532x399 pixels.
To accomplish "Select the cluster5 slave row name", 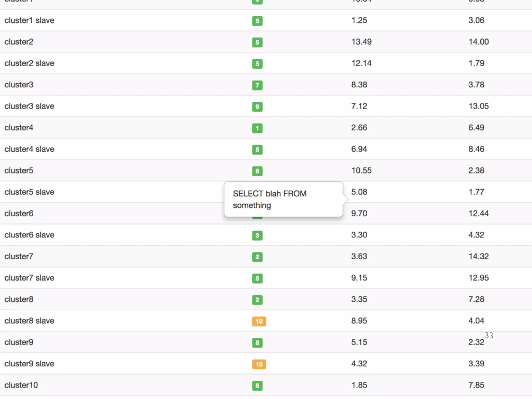I will 29,192.
